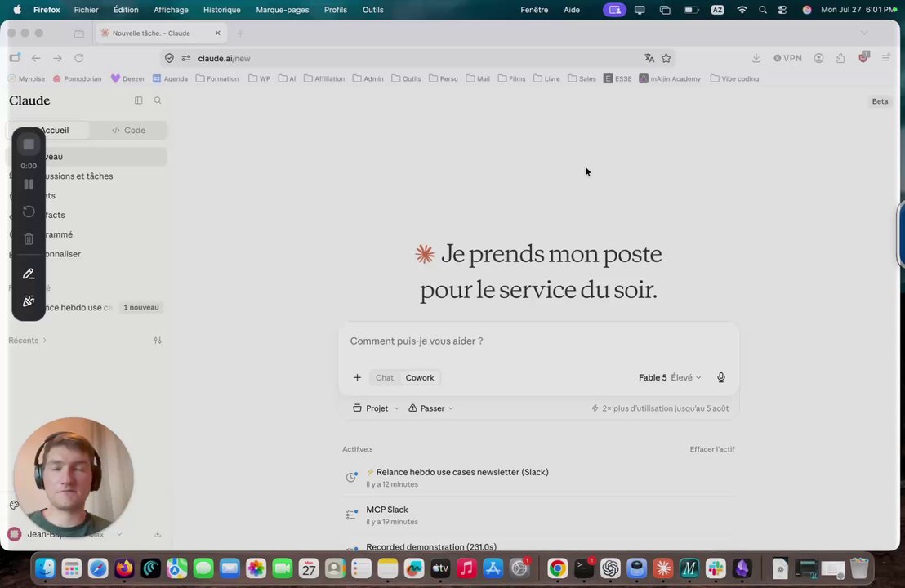Click the translate page icon in address bar

tap(649, 58)
